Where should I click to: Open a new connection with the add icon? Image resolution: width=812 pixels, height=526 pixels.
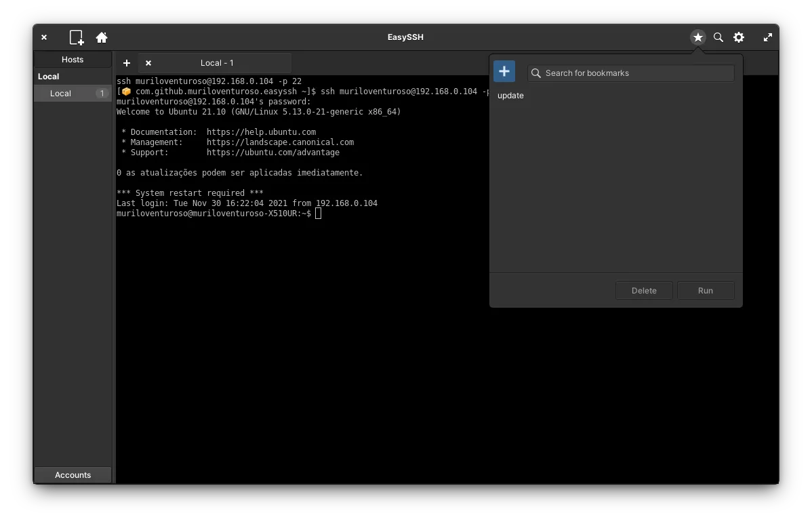click(75, 37)
